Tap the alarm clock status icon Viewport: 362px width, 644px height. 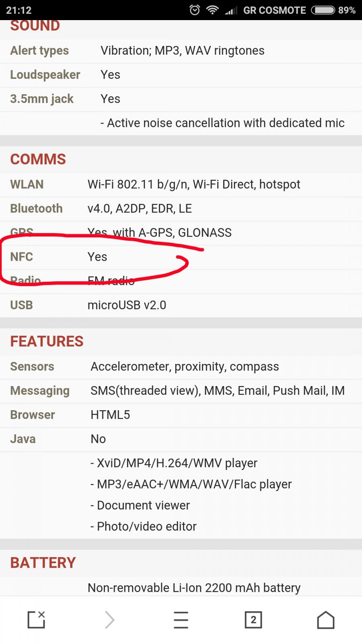pos(195,10)
